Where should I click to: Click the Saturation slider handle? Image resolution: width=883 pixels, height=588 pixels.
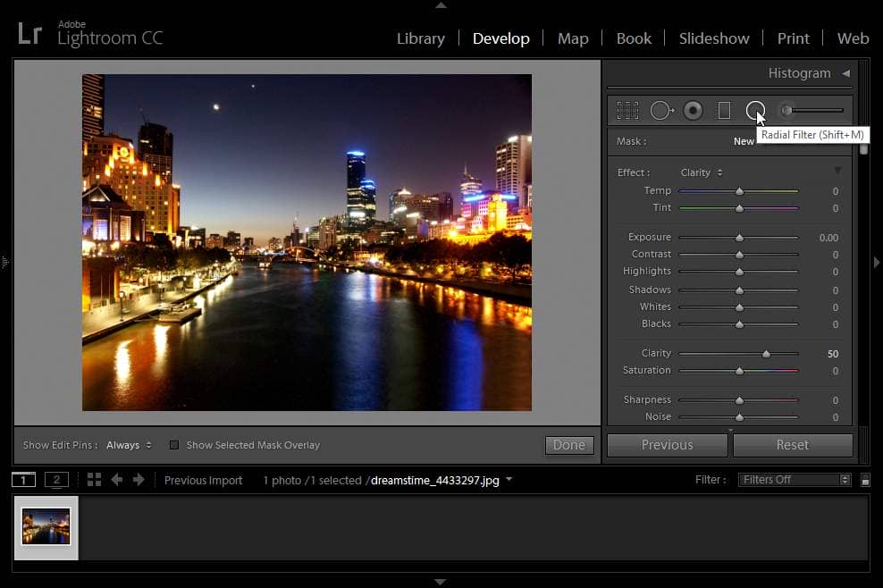(739, 371)
